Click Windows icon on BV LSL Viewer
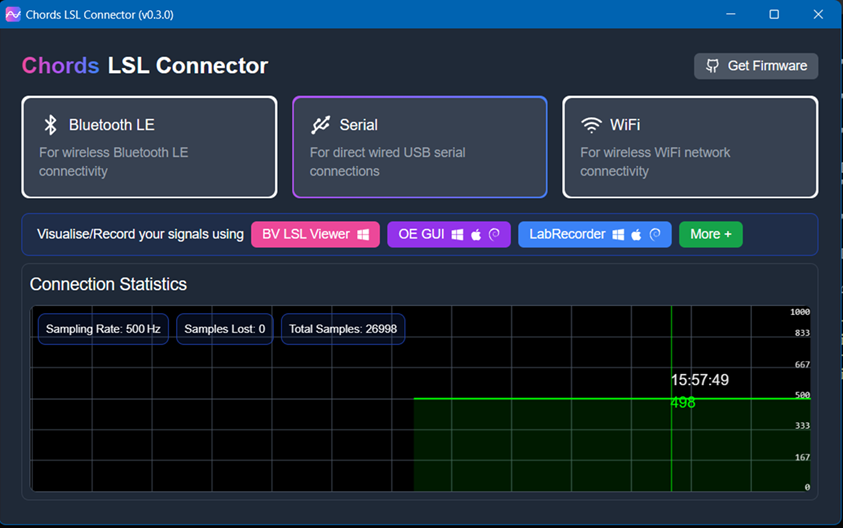 click(x=363, y=235)
